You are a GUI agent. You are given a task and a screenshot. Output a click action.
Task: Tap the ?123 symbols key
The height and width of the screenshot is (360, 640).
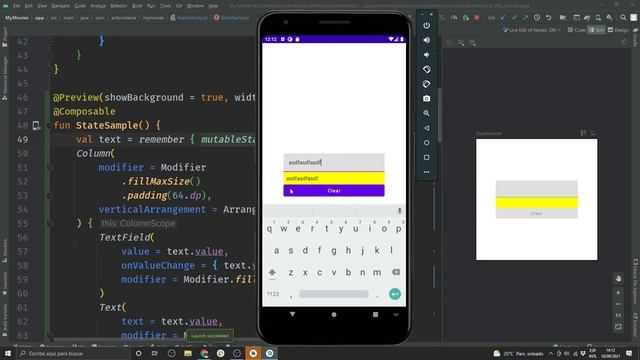(273, 294)
